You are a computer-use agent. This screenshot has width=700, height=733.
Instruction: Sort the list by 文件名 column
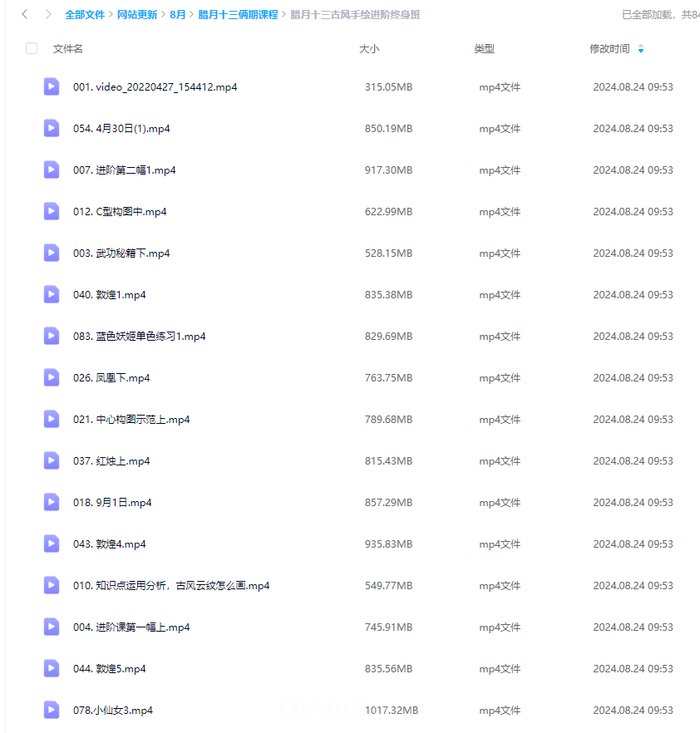pyautogui.click(x=68, y=49)
